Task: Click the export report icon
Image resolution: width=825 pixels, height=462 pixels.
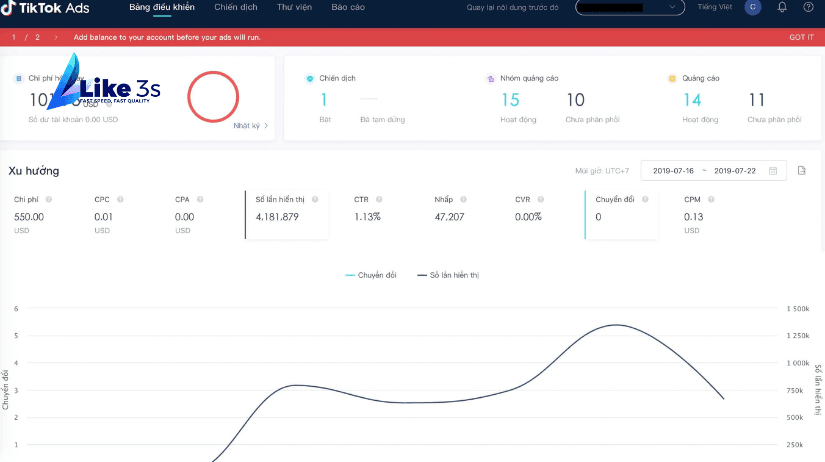Action: tap(801, 170)
